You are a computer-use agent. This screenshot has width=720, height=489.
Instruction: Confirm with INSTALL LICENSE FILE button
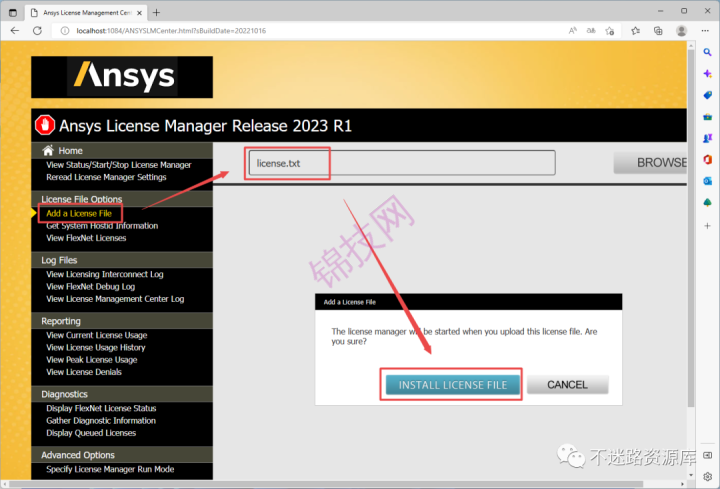453,385
